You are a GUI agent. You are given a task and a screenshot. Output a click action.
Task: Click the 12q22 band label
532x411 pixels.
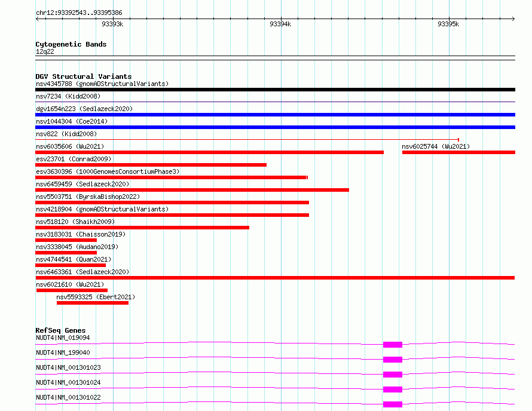45,51
